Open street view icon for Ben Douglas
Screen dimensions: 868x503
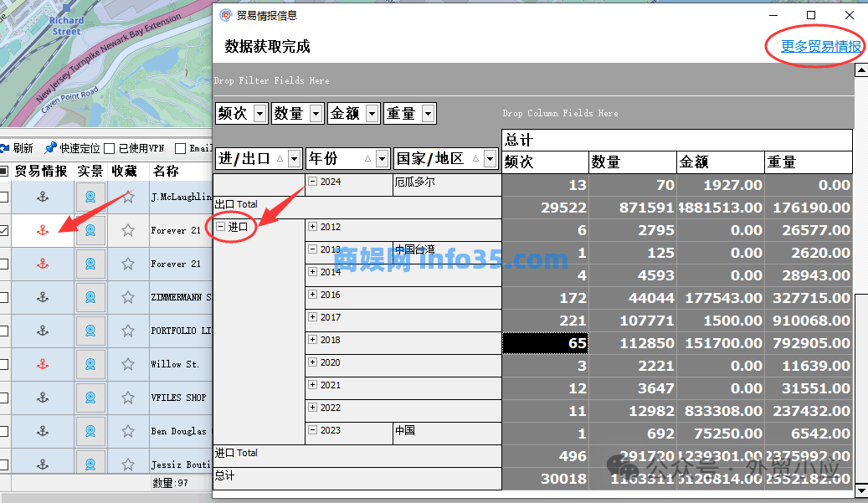click(x=90, y=431)
